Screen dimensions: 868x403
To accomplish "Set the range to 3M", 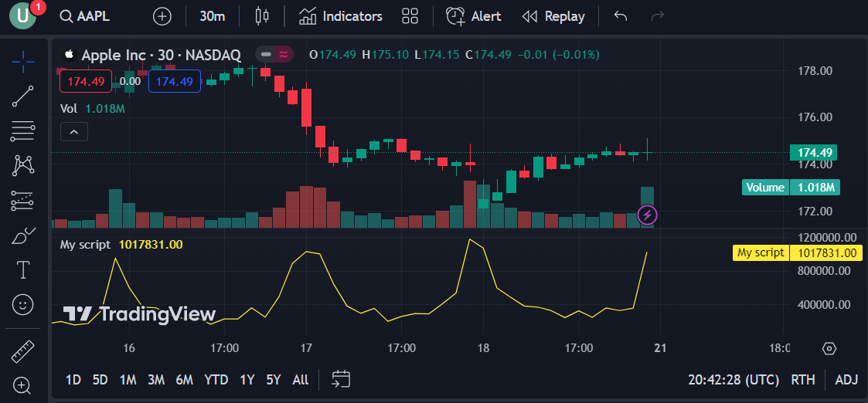I will (156, 380).
